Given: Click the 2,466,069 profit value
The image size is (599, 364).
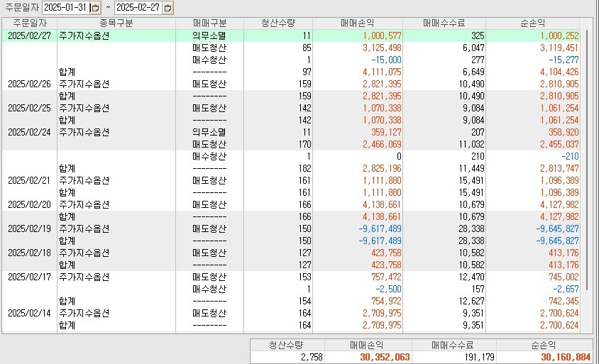Looking at the screenshot, I should pos(382,144).
